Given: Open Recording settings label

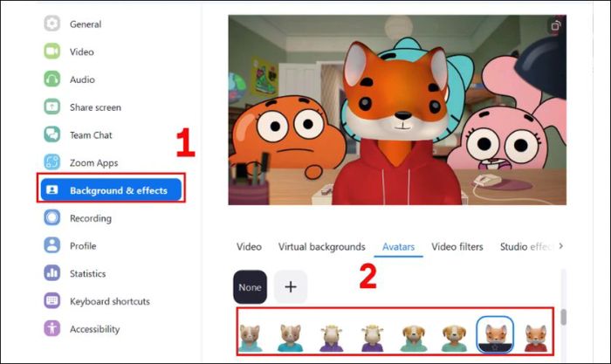Looking at the screenshot, I should click(x=91, y=218).
